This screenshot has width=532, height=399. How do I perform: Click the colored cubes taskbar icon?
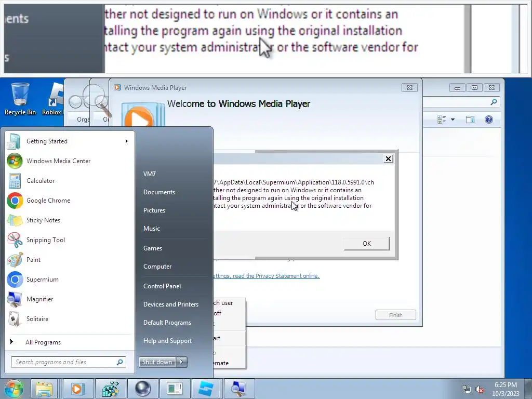pyautogui.click(x=110, y=389)
